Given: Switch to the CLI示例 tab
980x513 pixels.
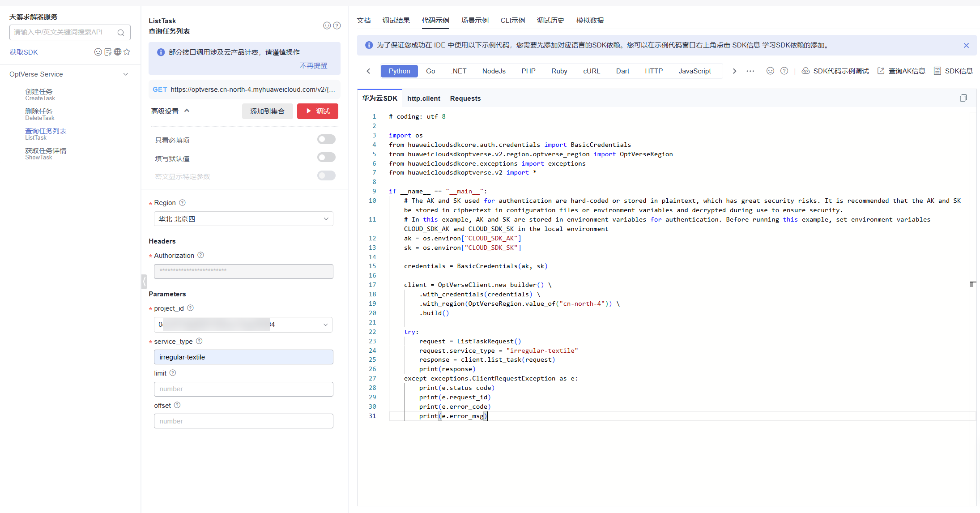Looking at the screenshot, I should pos(513,21).
